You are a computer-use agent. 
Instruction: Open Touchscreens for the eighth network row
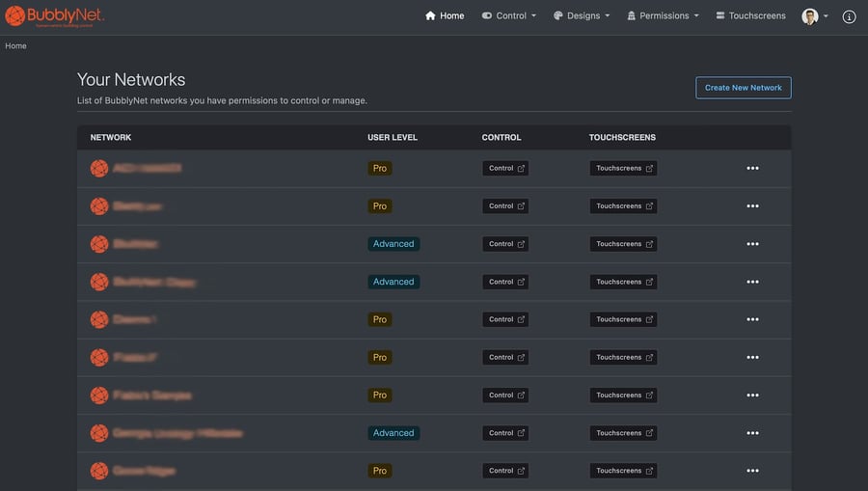coord(623,433)
